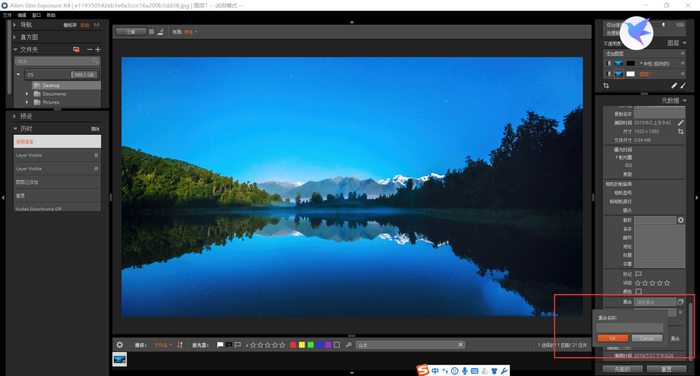Open the layout dropdown in top toolbar
Viewport: 700px width, 376px height.
click(191, 32)
